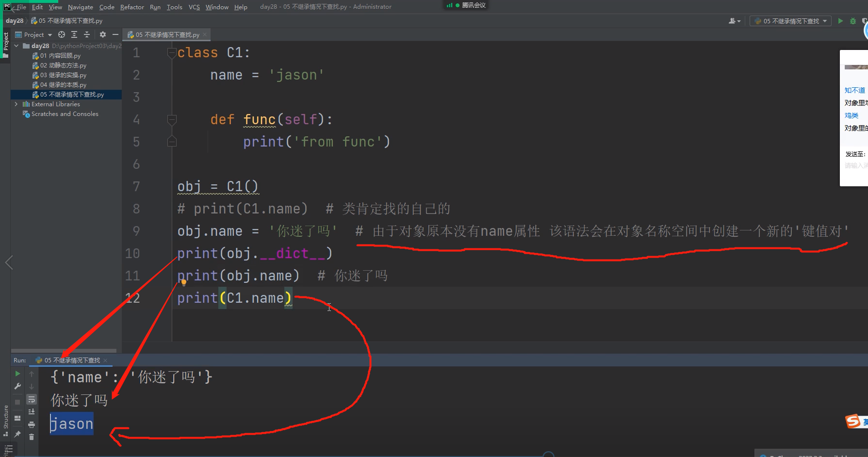Open the Run menu

[155, 7]
